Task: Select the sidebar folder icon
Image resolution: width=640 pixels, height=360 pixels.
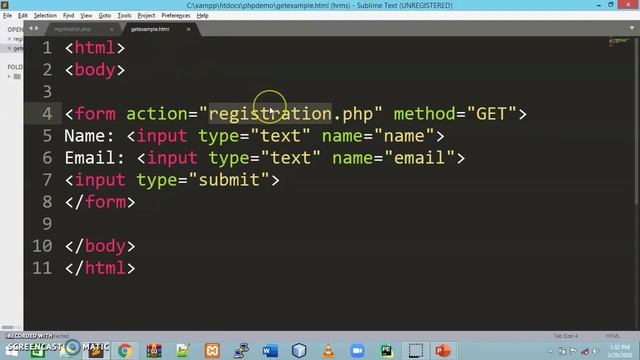Action: tap(17, 76)
